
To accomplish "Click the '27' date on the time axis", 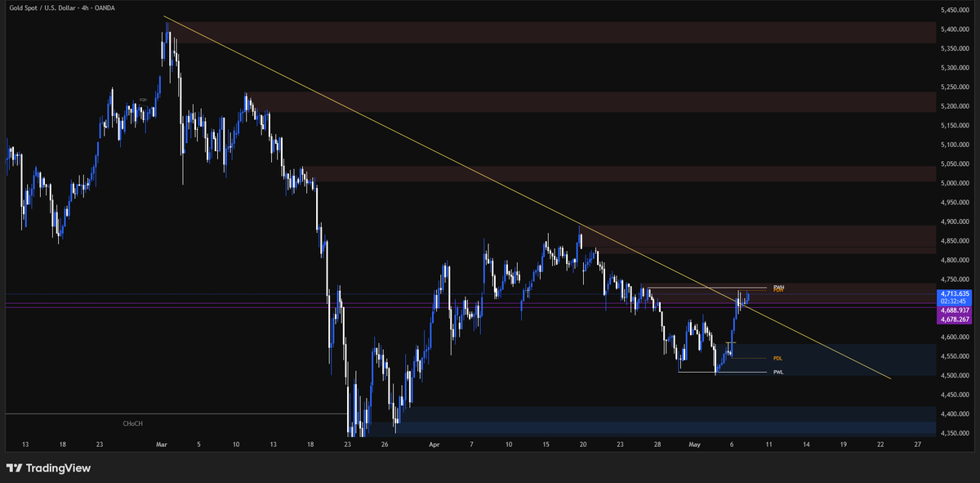I will point(918,445).
